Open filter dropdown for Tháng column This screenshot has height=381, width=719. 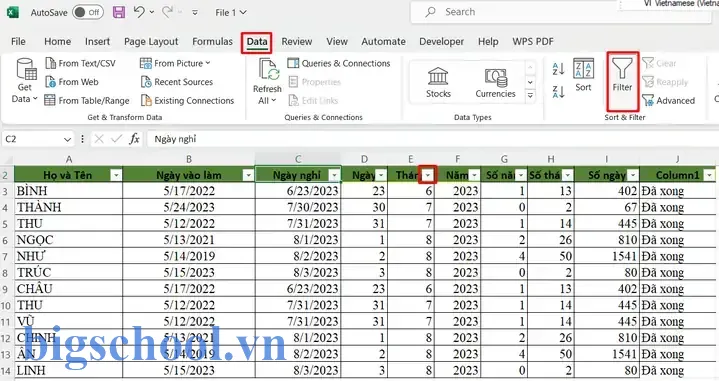[428, 175]
